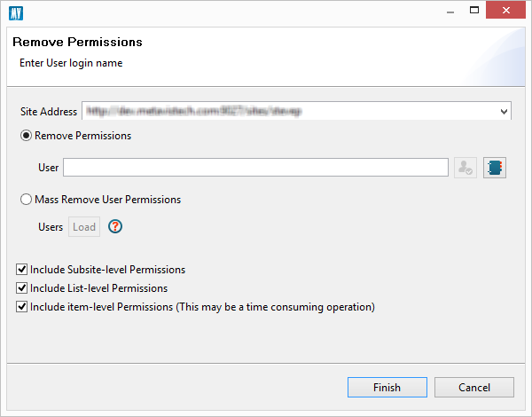
Task: Focus the User login name field
Action: [x=255, y=168]
